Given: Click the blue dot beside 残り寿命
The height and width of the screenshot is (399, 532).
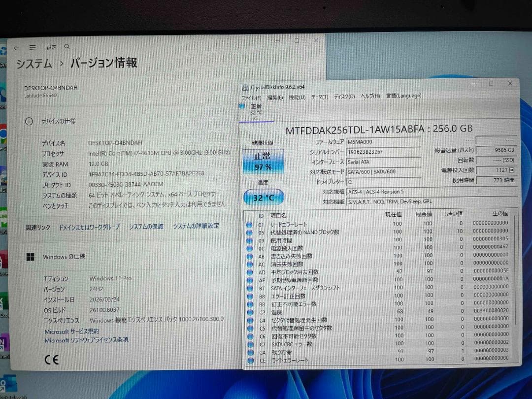Looking at the screenshot, I should [x=249, y=352].
